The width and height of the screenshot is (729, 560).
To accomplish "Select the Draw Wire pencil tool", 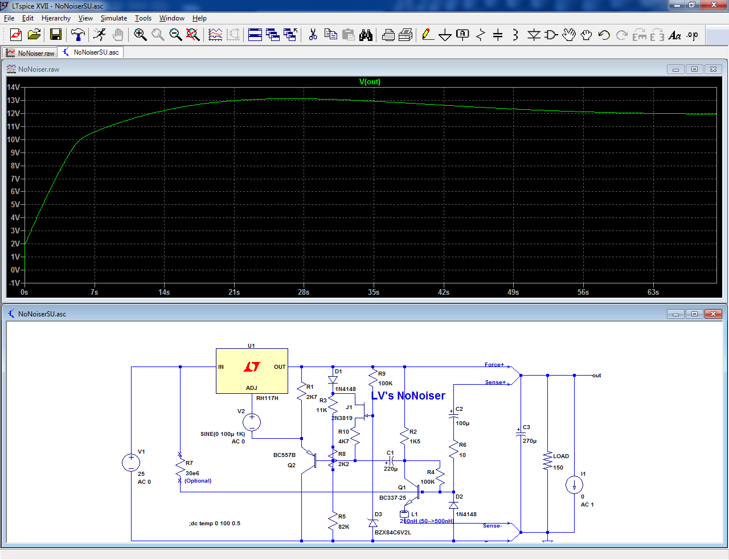I will (x=428, y=35).
